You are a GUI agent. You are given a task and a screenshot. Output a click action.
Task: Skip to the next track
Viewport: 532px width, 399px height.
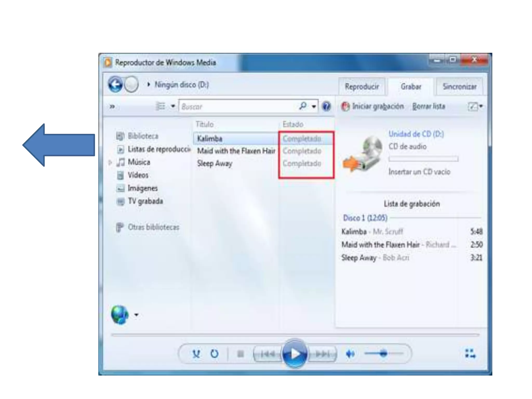323,354
